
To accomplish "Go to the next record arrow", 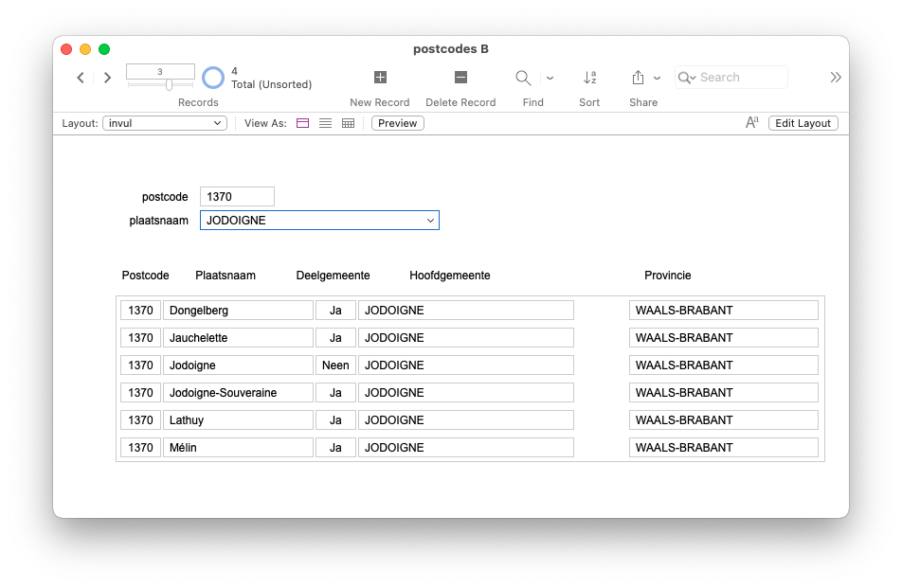I will 107,78.
